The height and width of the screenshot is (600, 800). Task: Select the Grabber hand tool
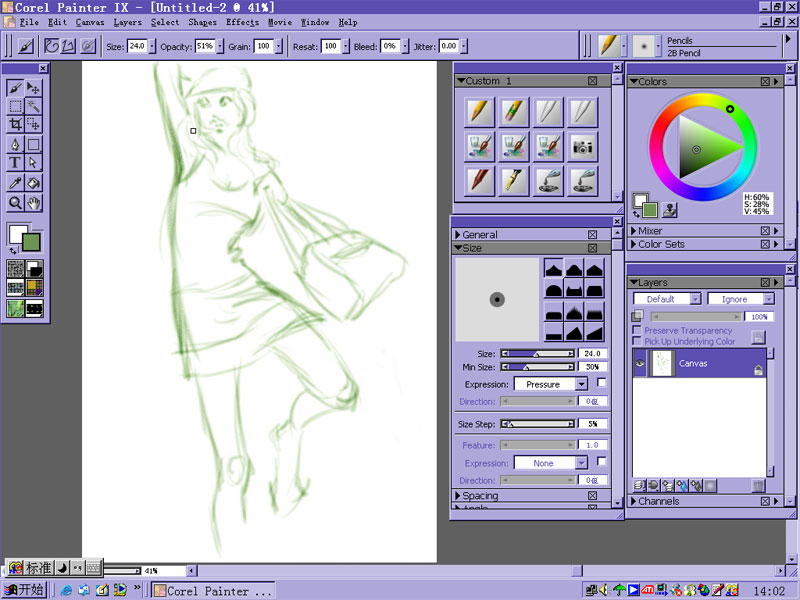[x=34, y=203]
